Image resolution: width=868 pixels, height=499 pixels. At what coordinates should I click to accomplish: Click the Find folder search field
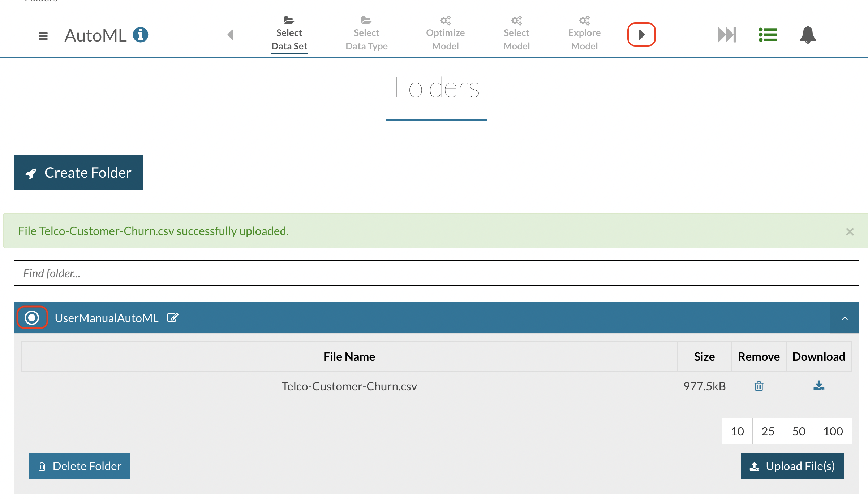[x=436, y=273]
